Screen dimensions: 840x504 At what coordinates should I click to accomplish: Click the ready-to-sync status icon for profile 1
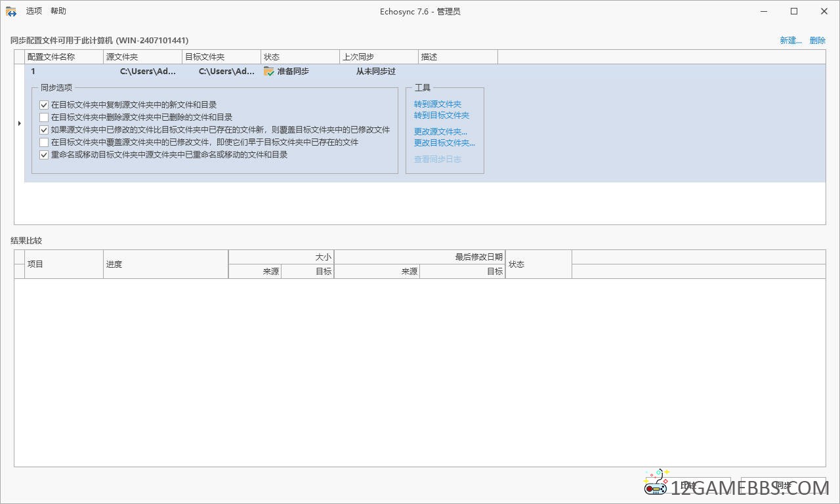coord(269,71)
